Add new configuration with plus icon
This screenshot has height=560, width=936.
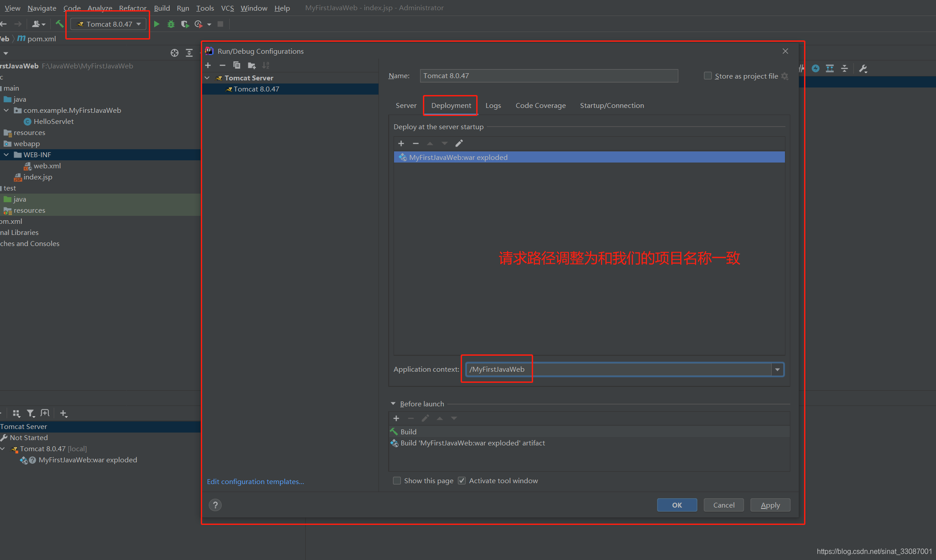click(208, 65)
